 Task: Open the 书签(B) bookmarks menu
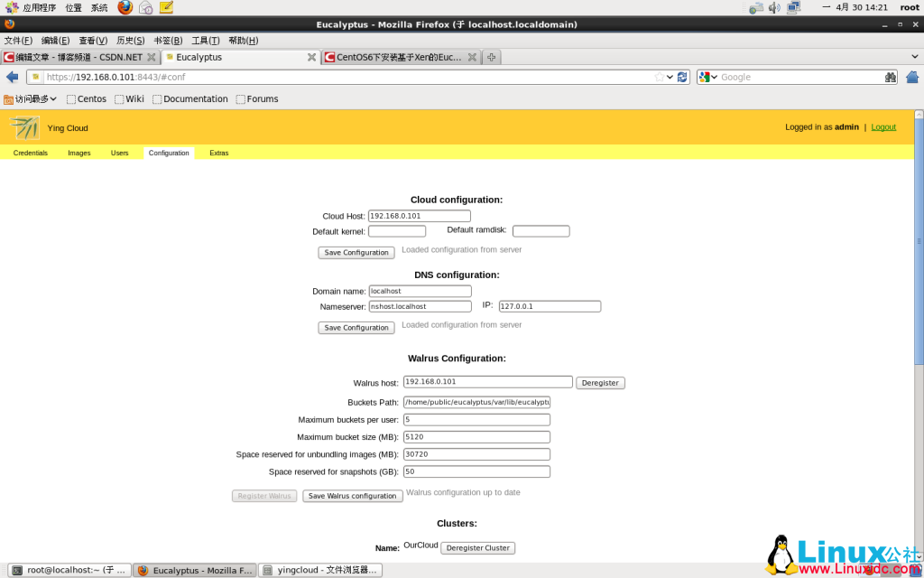(168, 41)
